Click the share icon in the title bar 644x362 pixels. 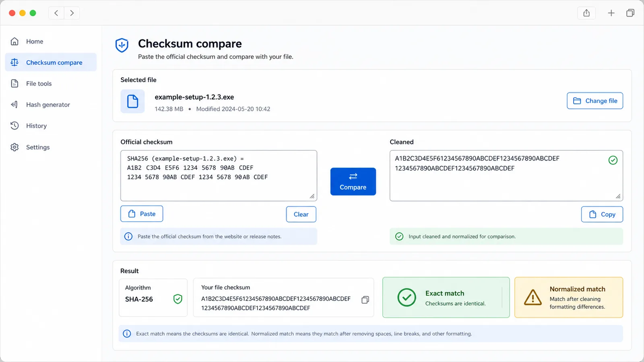tap(586, 13)
